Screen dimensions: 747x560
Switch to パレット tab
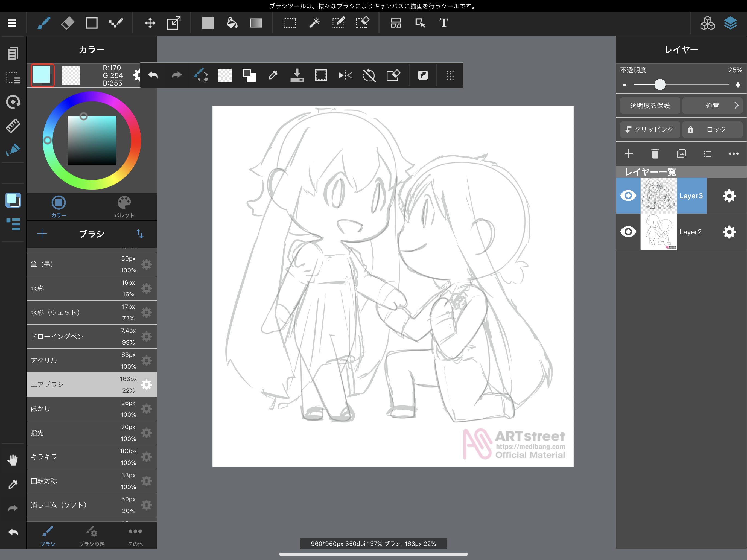point(124,207)
